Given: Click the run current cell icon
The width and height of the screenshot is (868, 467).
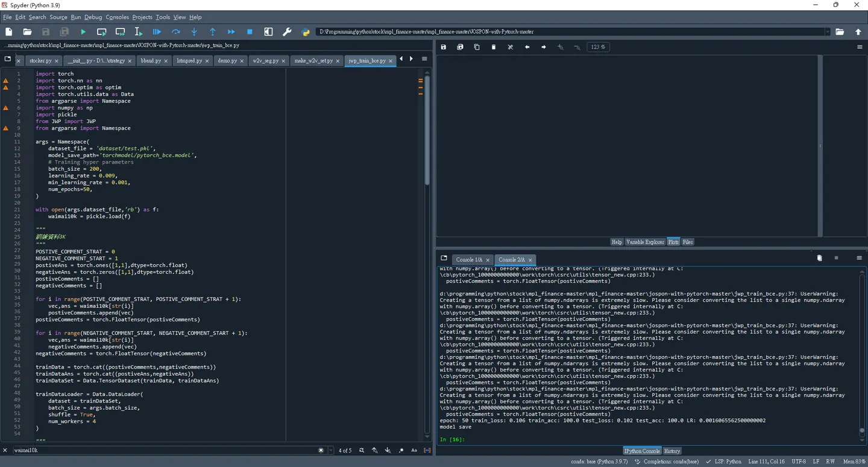Looking at the screenshot, I should coord(101,31).
